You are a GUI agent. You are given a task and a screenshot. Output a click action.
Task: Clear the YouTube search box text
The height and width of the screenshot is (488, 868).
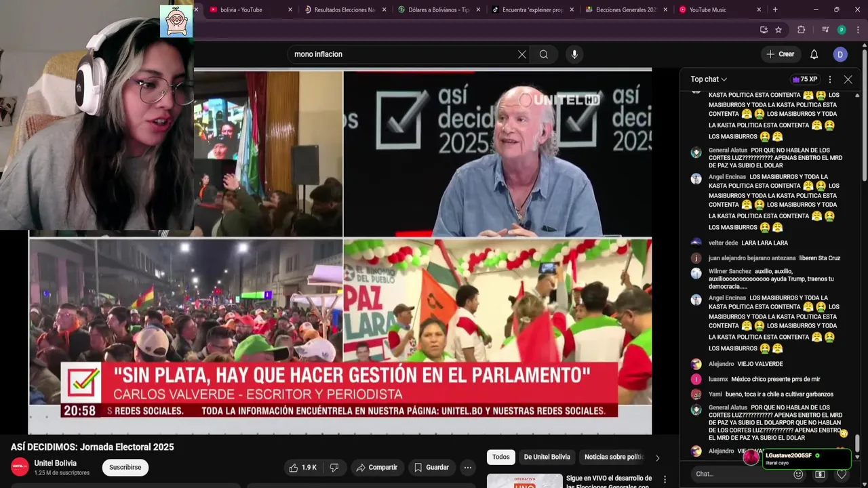(x=521, y=54)
